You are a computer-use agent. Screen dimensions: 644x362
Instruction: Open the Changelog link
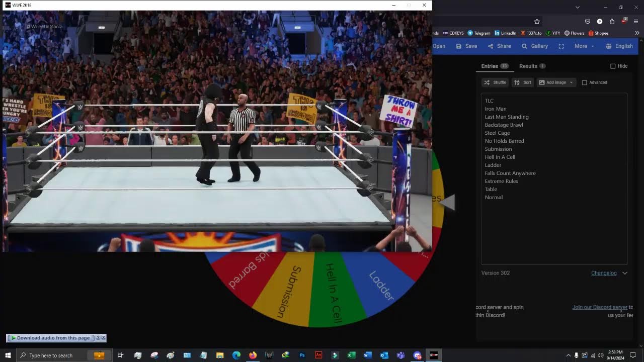604,273
